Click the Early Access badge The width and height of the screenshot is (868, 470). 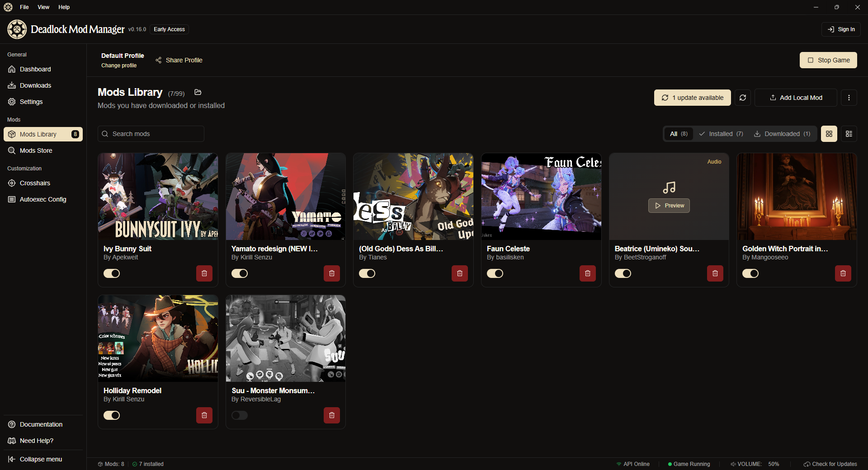[170, 29]
